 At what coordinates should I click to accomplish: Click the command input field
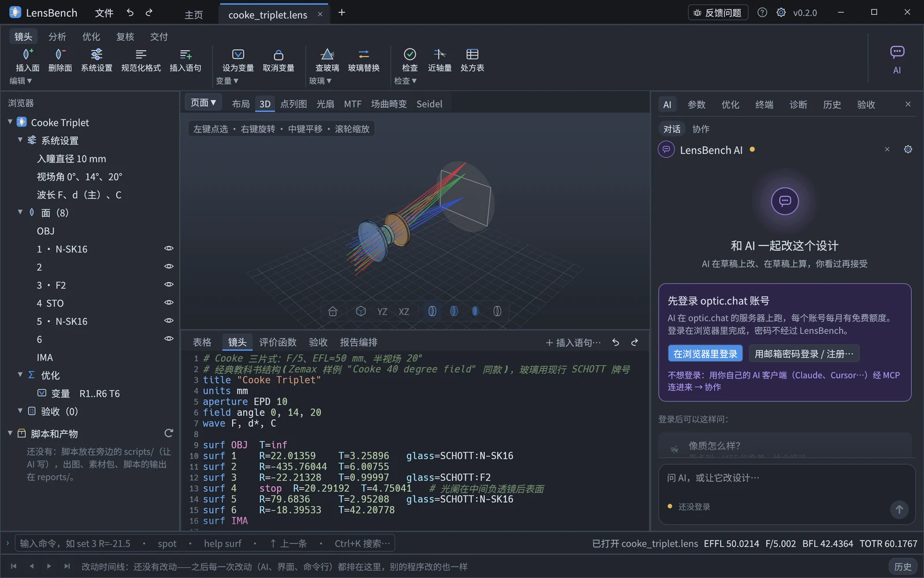point(204,543)
